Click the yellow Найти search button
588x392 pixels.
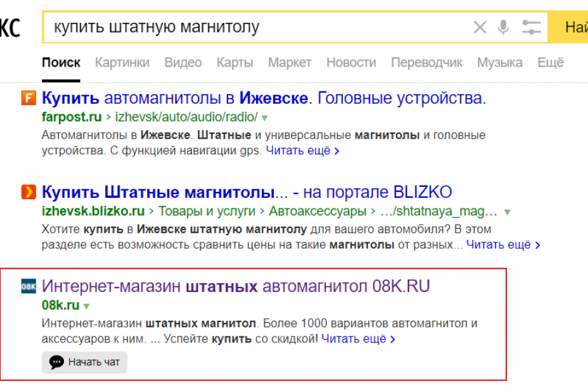tap(568, 27)
